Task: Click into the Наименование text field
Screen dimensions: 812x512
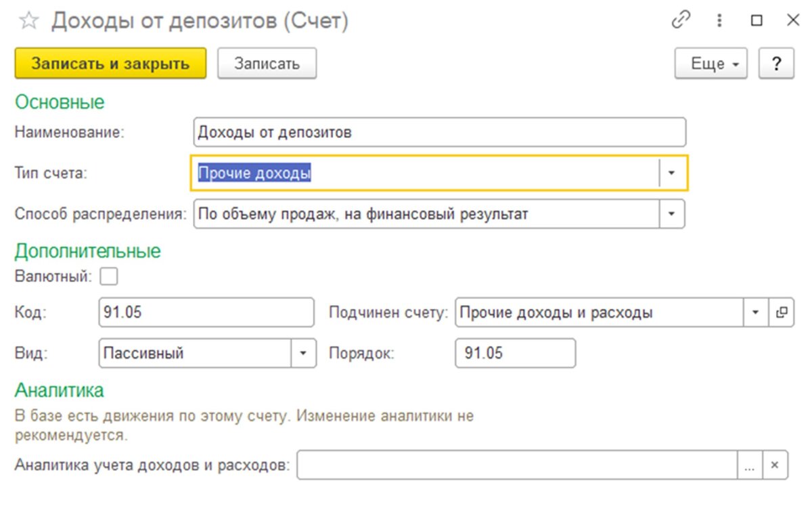Action: click(438, 133)
